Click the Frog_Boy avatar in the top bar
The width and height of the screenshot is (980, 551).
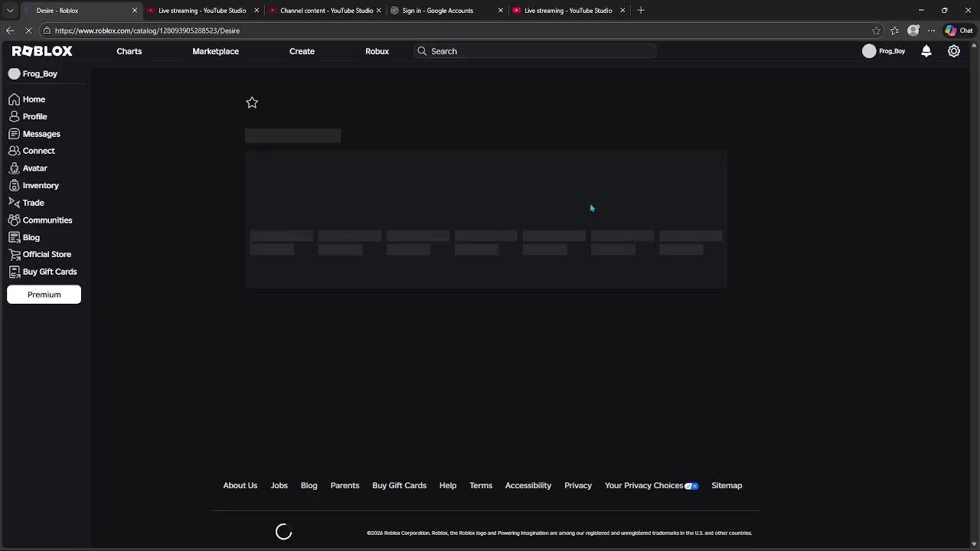[x=869, y=51]
